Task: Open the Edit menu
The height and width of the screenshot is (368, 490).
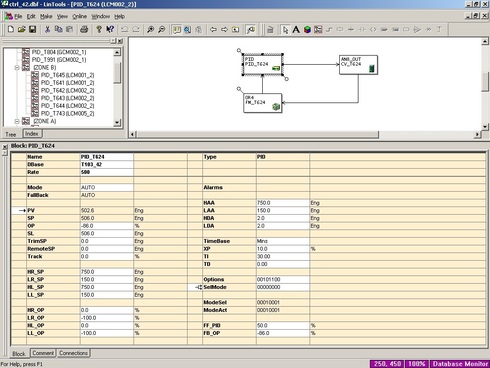Action: pyautogui.click(x=31, y=16)
